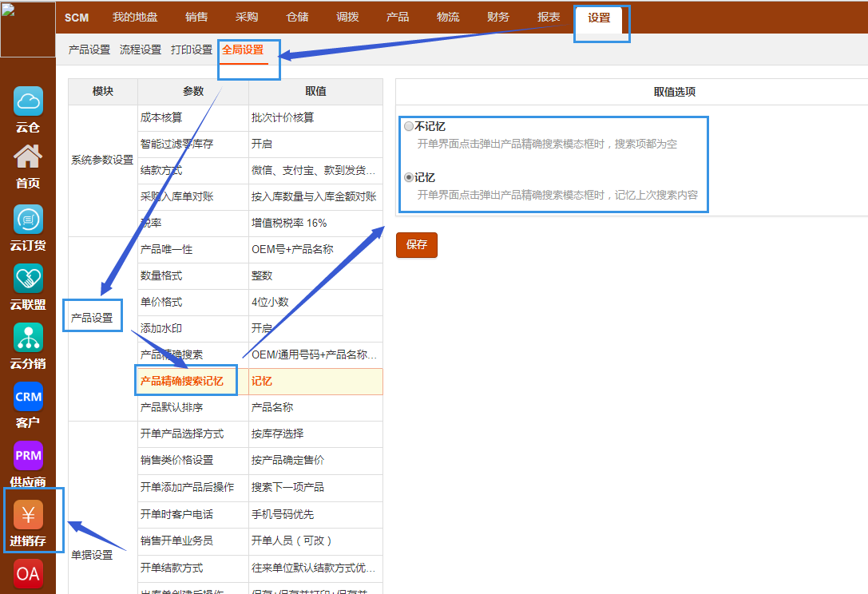Image resolution: width=868 pixels, height=594 pixels.
Task: Open the 财务 menu
Action: 498,17
